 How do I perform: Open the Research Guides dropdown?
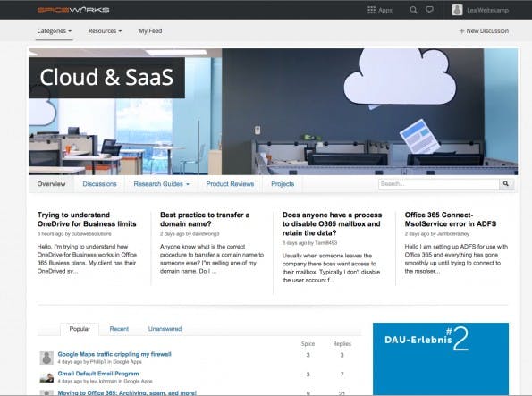[162, 184]
